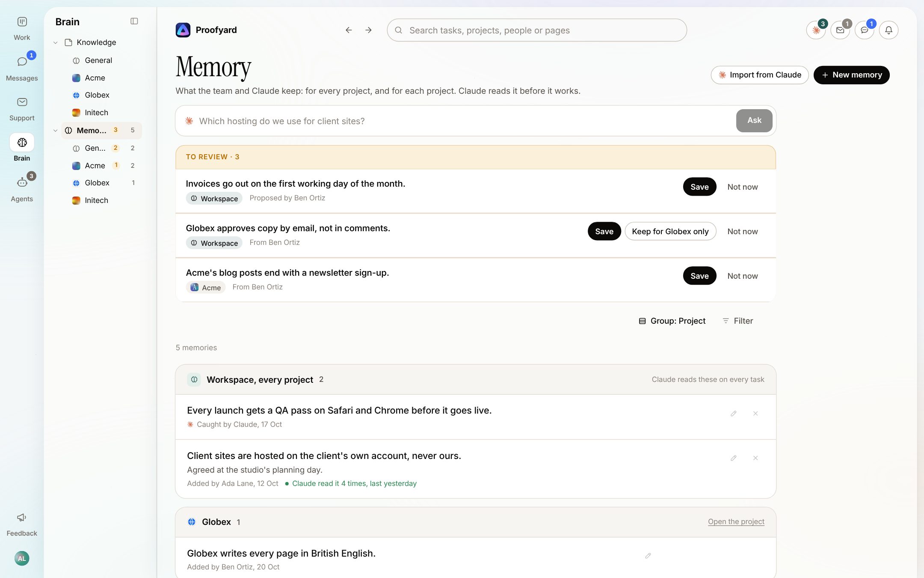Screen dimensions: 924x578
Task: Collapse the Brain side panel
Action: pyautogui.click(x=134, y=21)
